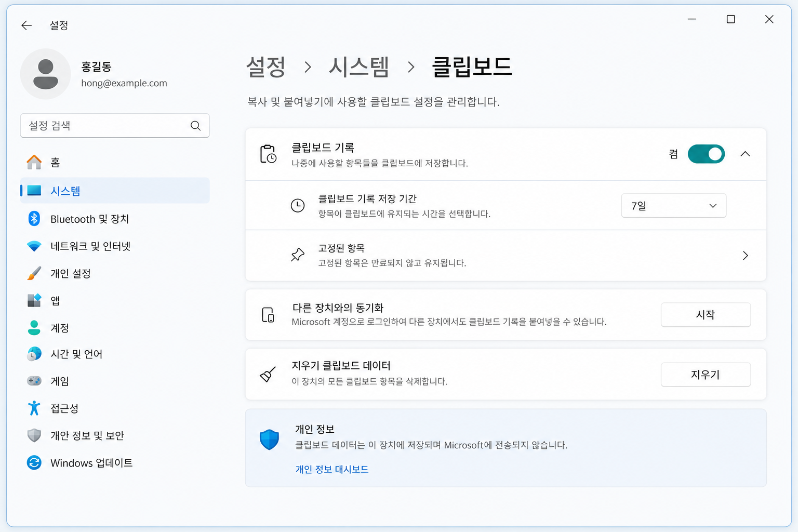Click the 설정 breadcrumb link
798x532 pixels.
(x=266, y=67)
